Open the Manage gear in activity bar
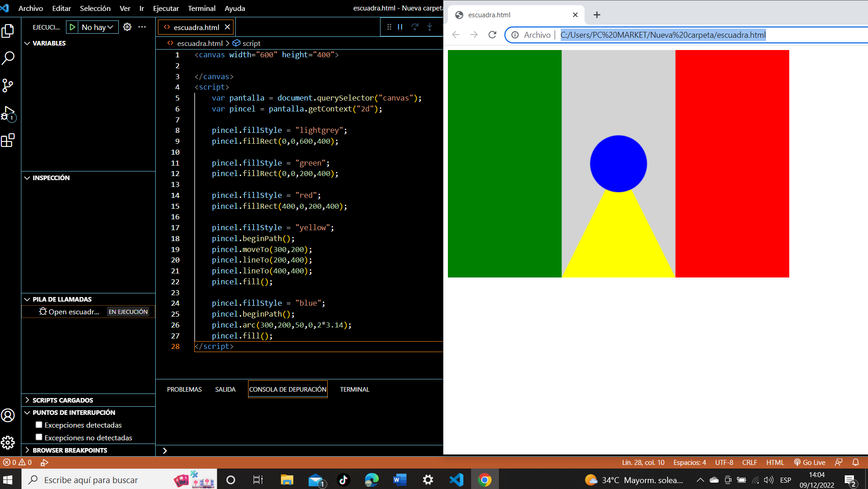Viewport: 868px width, 489px height. [x=8, y=442]
